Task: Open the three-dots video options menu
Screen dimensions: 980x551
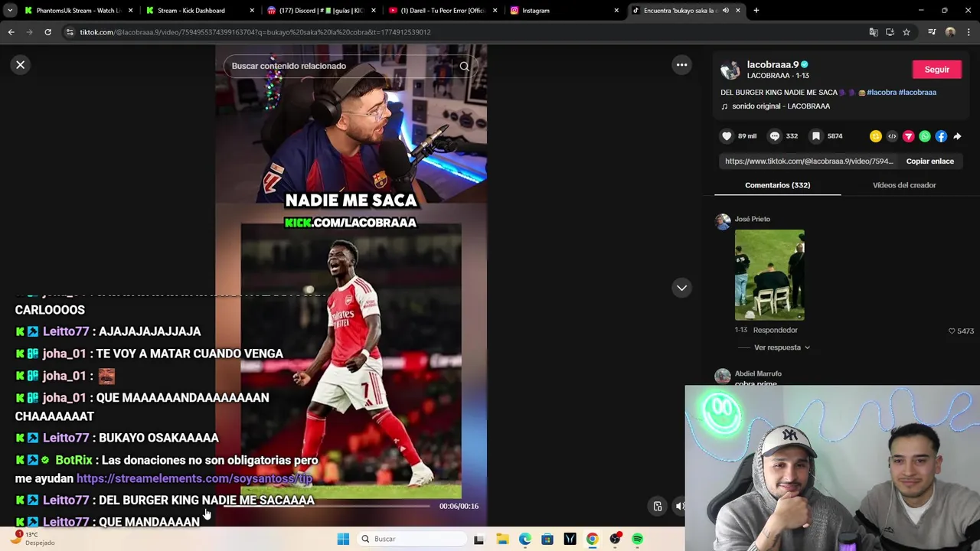Action: click(x=681, y=65)
